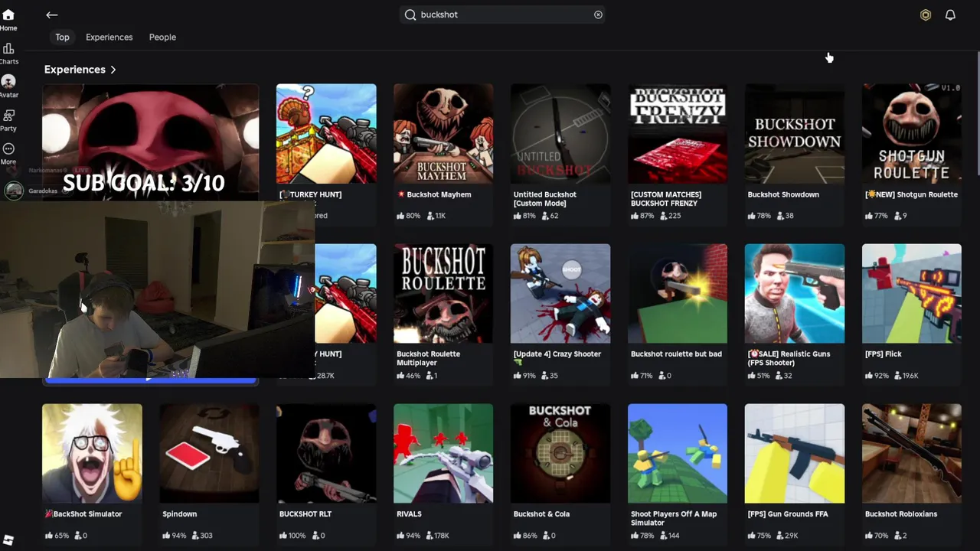980x551 pixels.
Task: Open Shoot Players Off A Map thumbnail
Action: 678,454
